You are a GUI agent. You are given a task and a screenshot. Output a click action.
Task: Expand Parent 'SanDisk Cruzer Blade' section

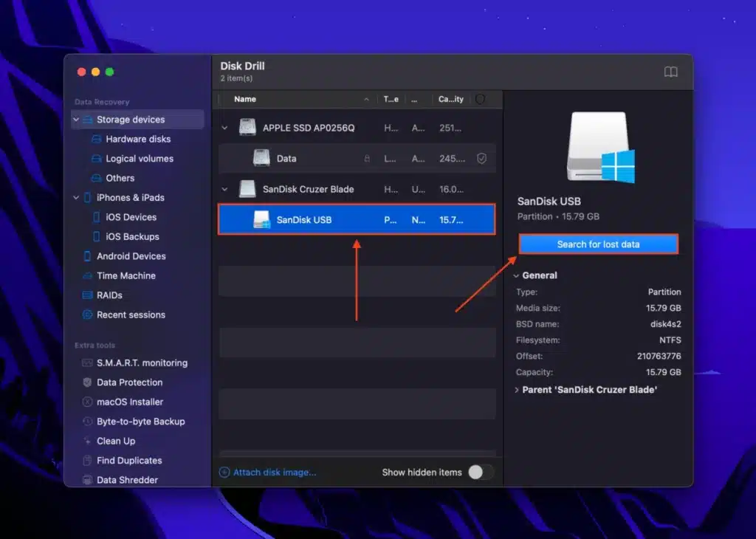pyautogui.click(x=516, y=390)
